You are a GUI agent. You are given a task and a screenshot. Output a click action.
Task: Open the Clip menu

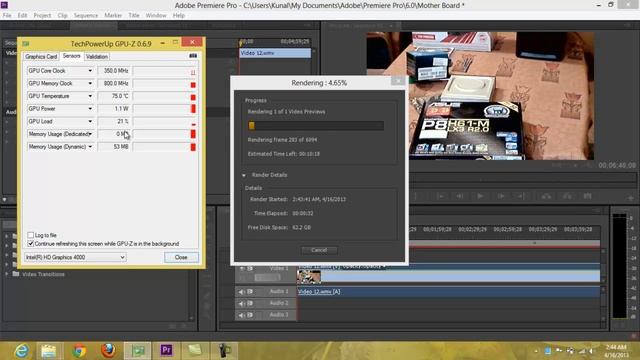(x=62, y=15)
